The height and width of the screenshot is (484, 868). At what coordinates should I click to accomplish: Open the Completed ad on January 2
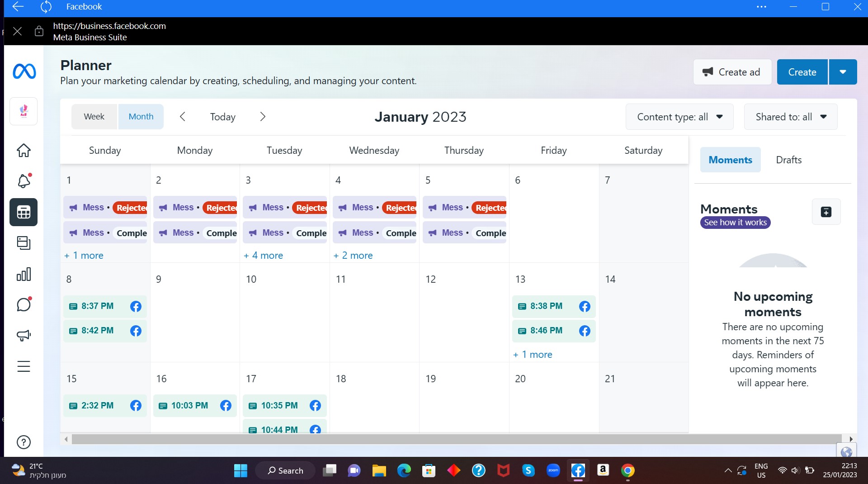[x=195, y=233]
